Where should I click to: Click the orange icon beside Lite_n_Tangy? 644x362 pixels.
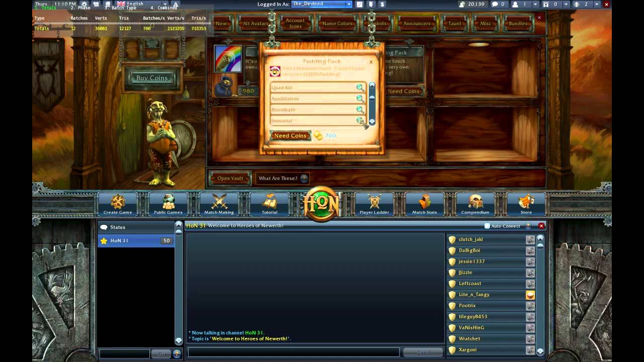(530, 295)
